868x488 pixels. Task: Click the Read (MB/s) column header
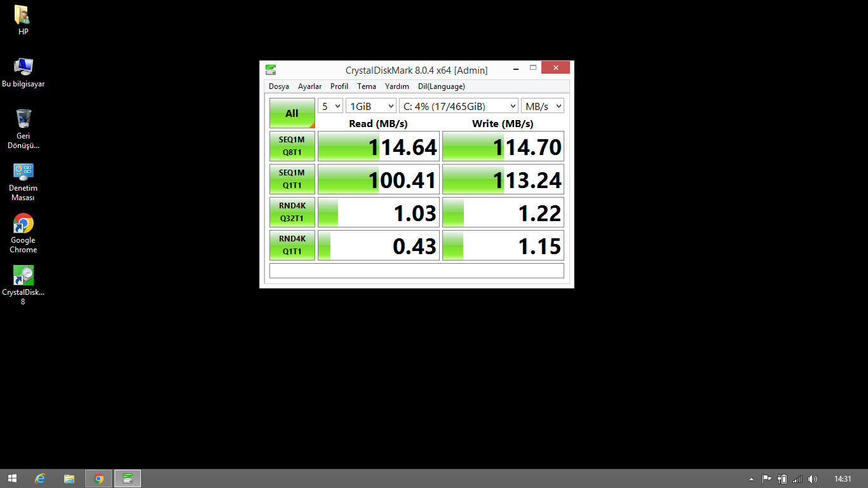379,123
